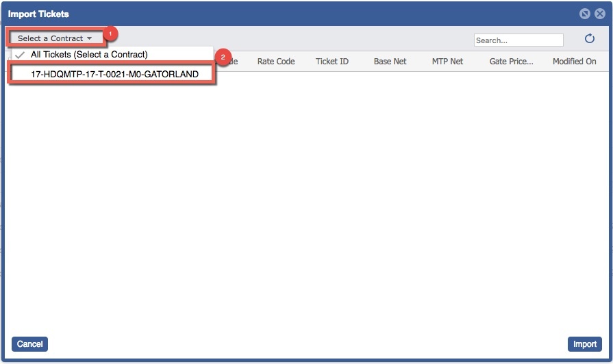Click the Gate Price column header
The height and width of the screenshot is (364, 613).
(511, 62)
